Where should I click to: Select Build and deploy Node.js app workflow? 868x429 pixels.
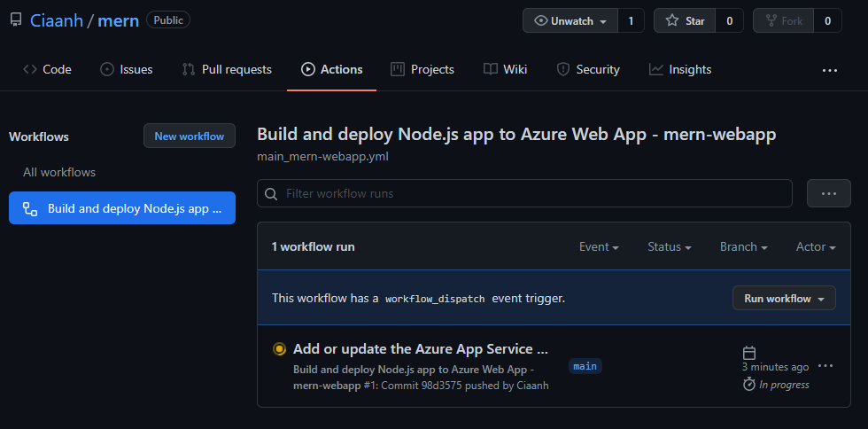coord(122,207)
